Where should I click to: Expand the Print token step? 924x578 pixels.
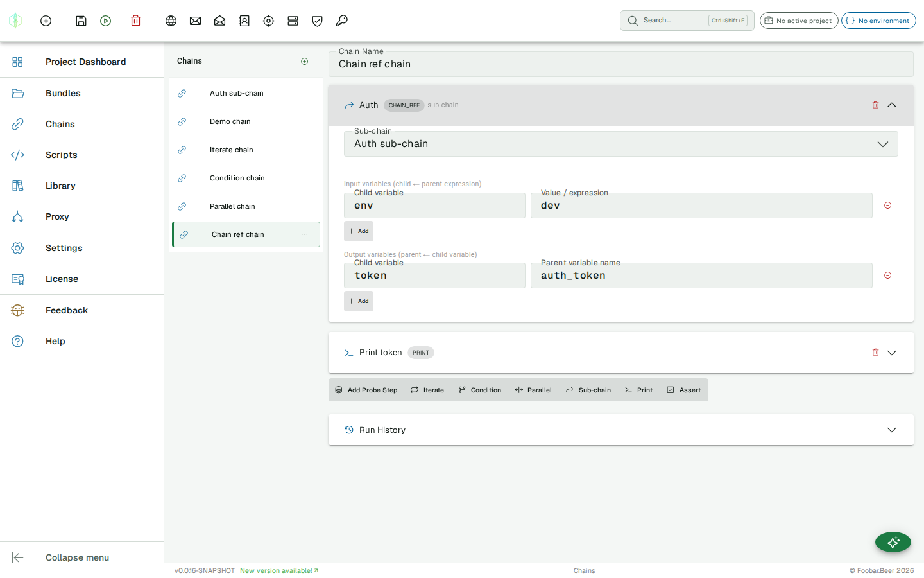[892, 353]
